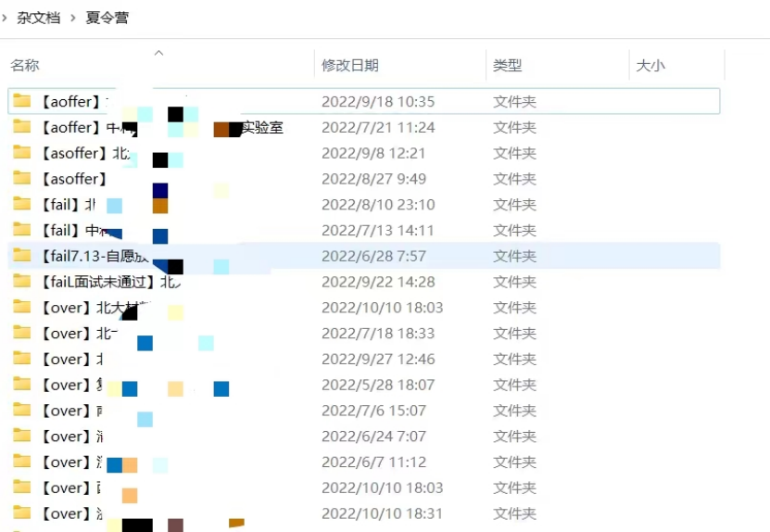Select folder icon of row dated 2022/7/18 18:33

pos(21,333)
